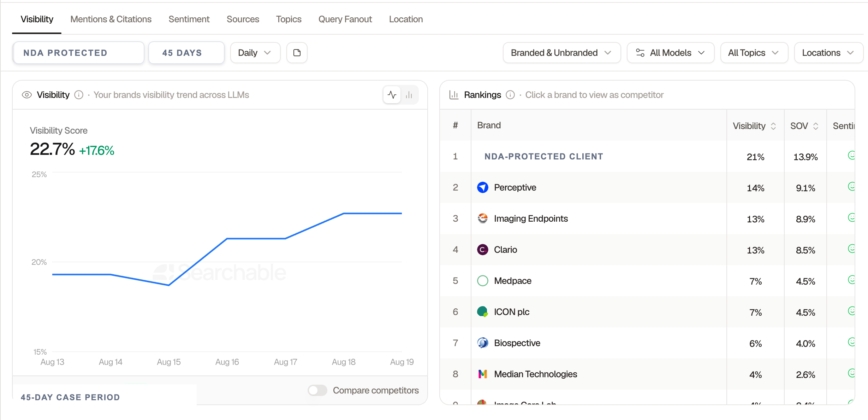This screenshot has height=420, width=868.
Task: Click the 22.7% visibility score value
Action: point(52,149)
